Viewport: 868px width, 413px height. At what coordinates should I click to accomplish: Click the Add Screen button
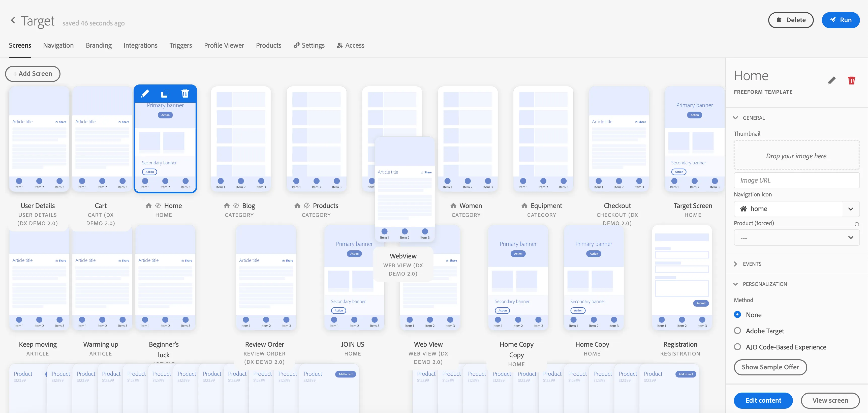point(33,73)
